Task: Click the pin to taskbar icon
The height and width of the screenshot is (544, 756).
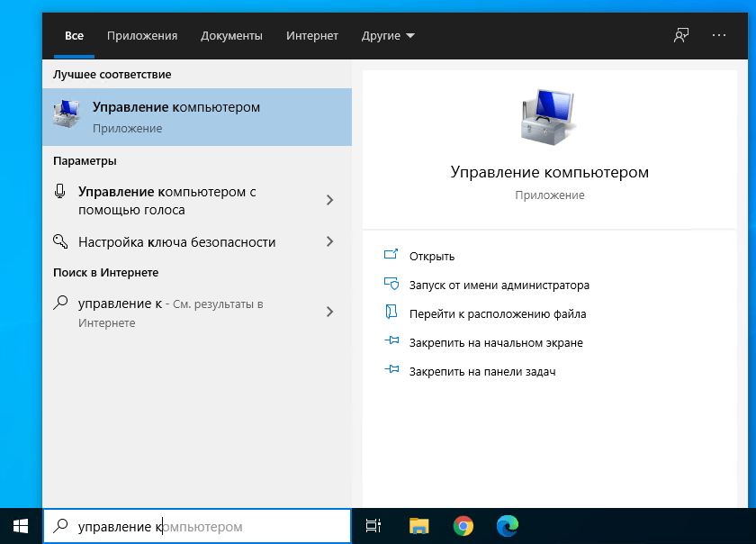Action: (x=391, y=370)
